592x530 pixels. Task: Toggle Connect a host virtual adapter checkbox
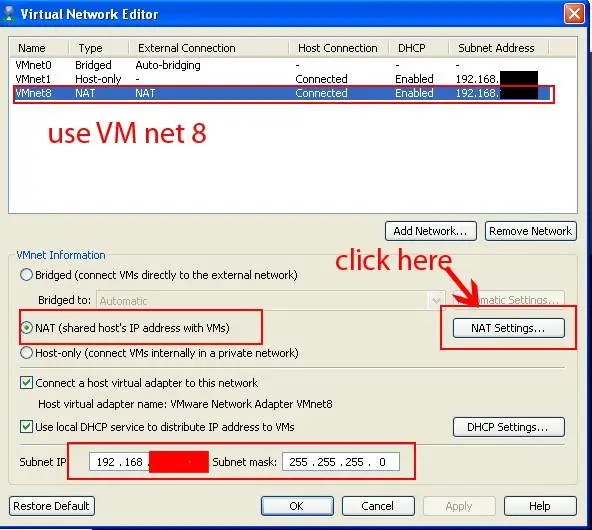tap(26, 383)
